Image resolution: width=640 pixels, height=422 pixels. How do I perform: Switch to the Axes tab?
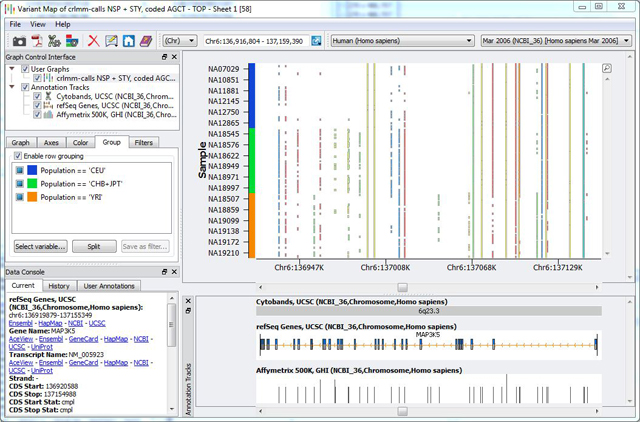(x=51, y=142)
